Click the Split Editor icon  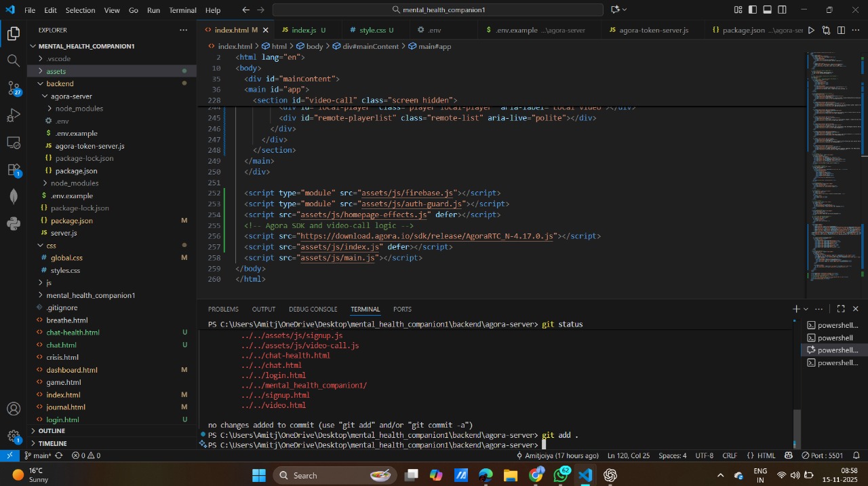841,31
